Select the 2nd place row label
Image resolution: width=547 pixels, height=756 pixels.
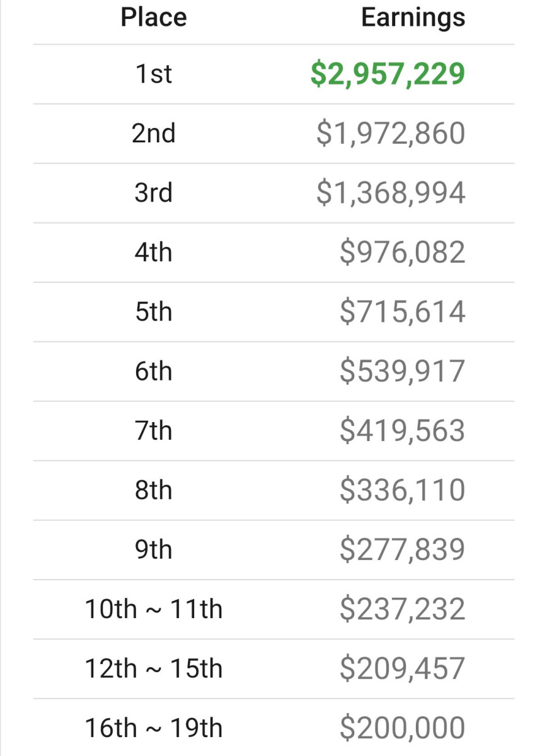154,134
